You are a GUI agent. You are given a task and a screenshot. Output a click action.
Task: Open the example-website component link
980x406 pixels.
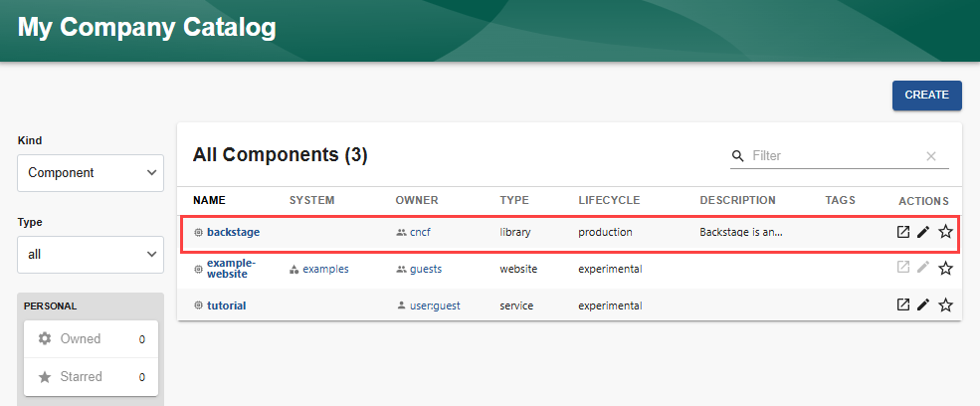click(x=231, y=269)
